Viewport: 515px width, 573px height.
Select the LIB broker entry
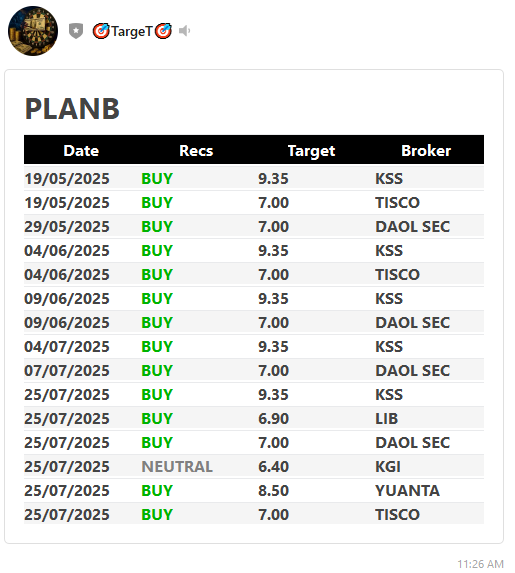[x=387, y=418]
